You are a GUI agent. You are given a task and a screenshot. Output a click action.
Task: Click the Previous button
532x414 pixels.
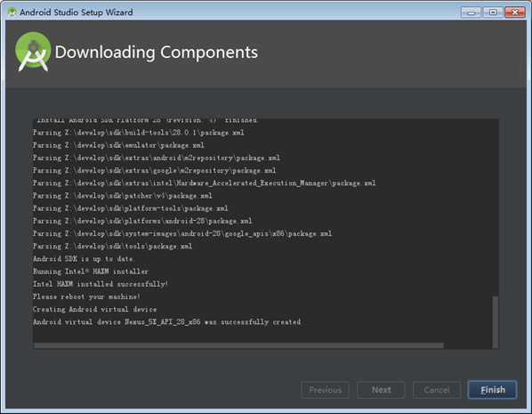[x=325, y=390]
